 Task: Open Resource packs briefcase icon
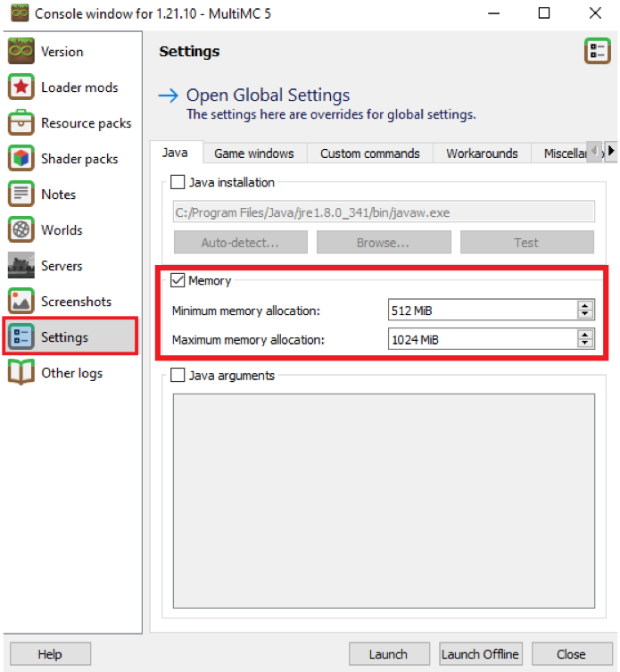tap(21, 123)
